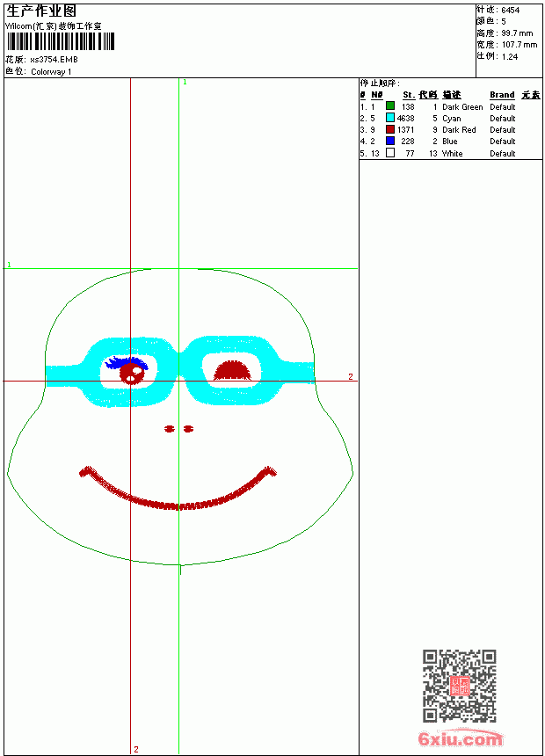Click the 'Brand' column header
Screen dimensions: 545x756
click(502, 95)
